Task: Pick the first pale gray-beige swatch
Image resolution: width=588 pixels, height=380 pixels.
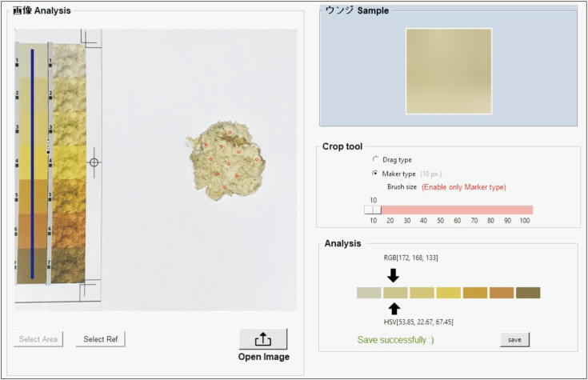Action: point(369,293)
